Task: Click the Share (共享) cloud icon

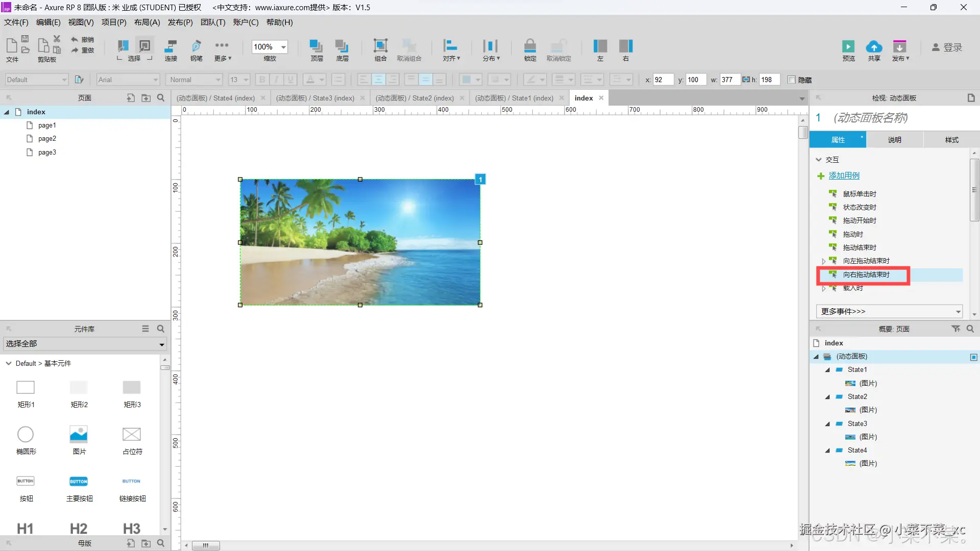Action: point(874,47)
